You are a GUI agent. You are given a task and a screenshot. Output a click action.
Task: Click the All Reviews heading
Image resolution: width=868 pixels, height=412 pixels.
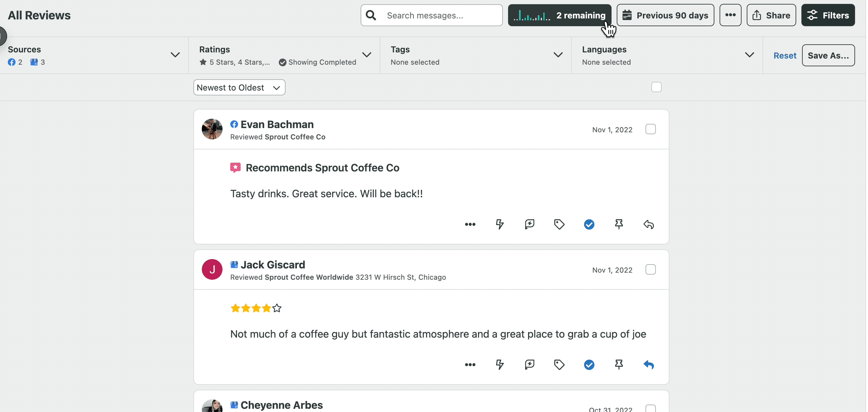39,15
